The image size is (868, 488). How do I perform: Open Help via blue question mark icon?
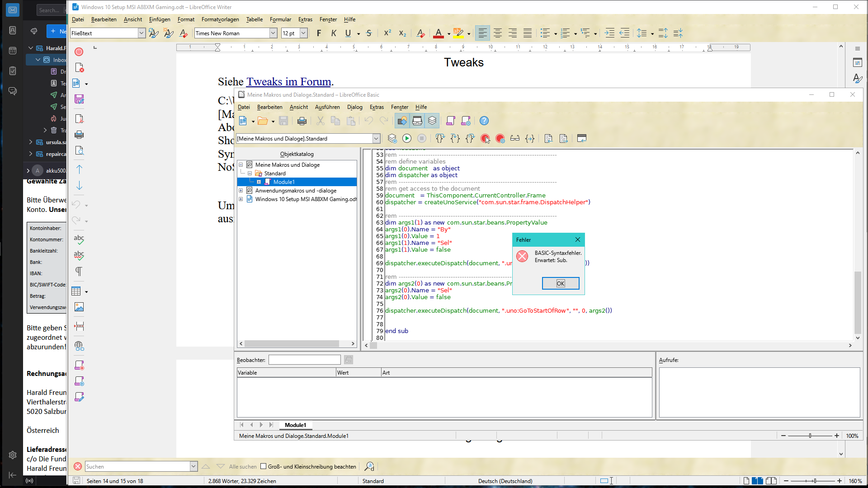pyautogui.click(x=484, y=121)
